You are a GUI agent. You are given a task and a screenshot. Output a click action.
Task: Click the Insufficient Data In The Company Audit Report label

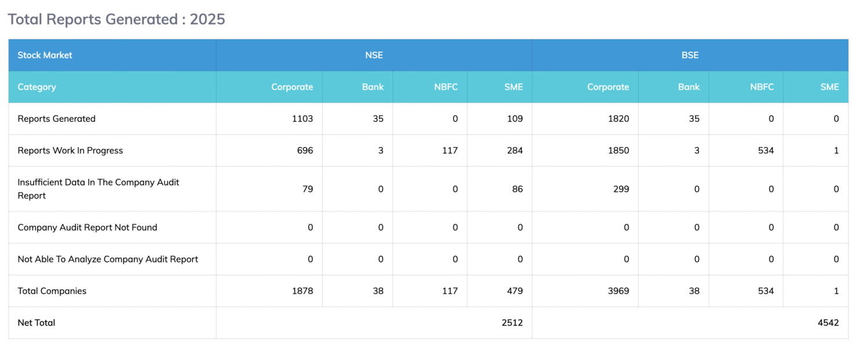coord(98,189)
